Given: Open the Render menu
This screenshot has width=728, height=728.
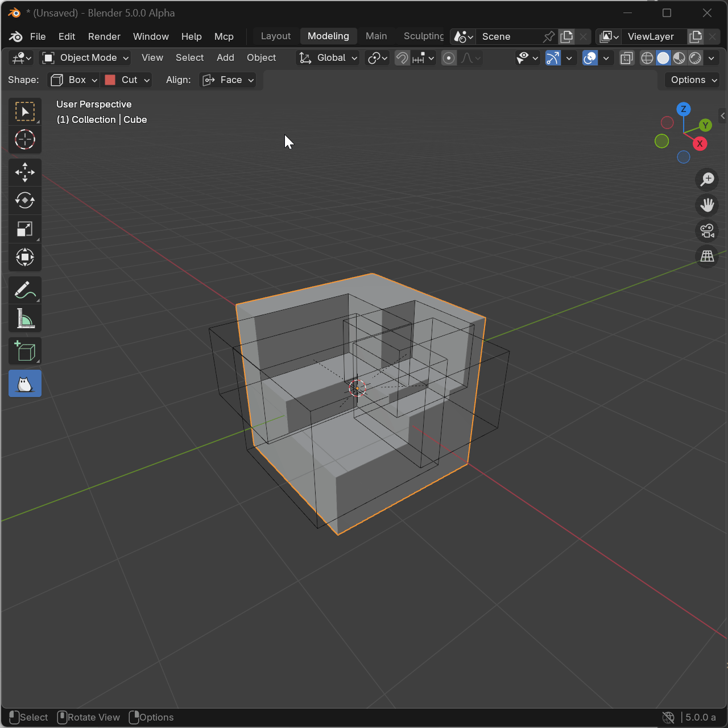Looking at the screenshot, I should (x=104, y=36).
